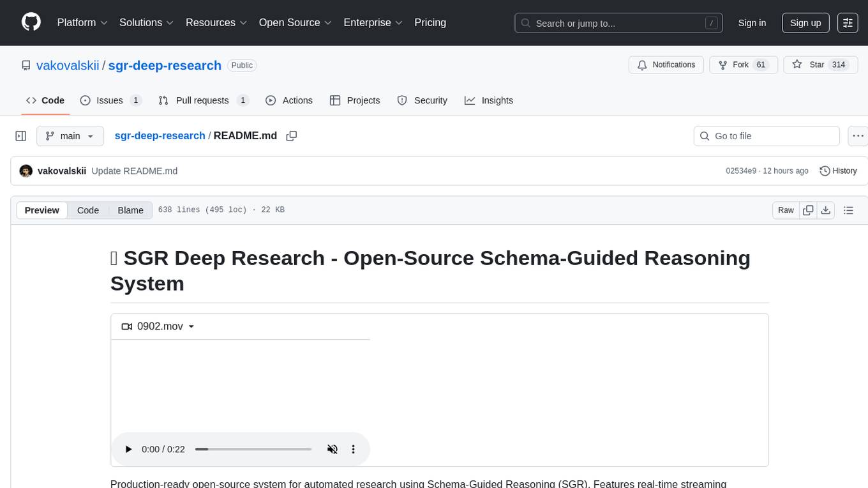Go to the Pricing page

(430, 22)
